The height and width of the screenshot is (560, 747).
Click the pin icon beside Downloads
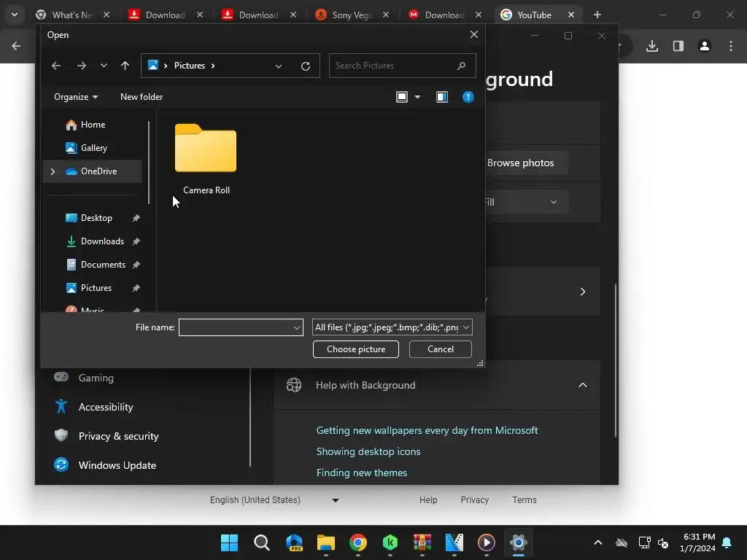coord(136,241)
